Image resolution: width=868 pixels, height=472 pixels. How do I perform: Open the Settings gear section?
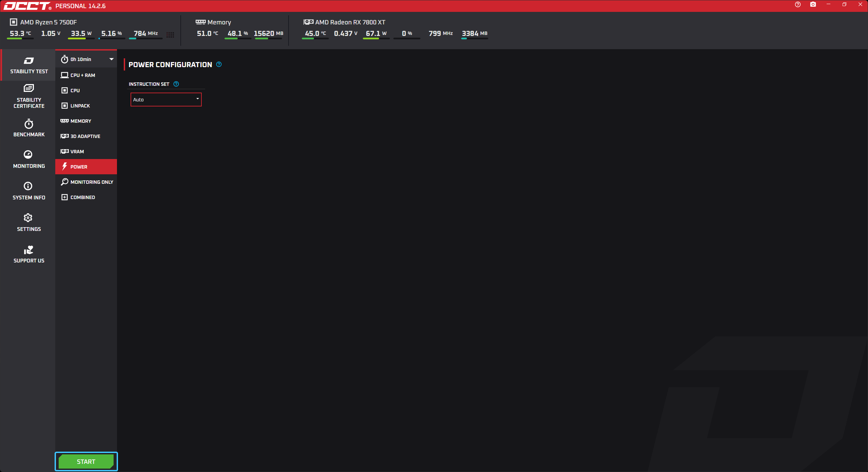pos(29,222)
